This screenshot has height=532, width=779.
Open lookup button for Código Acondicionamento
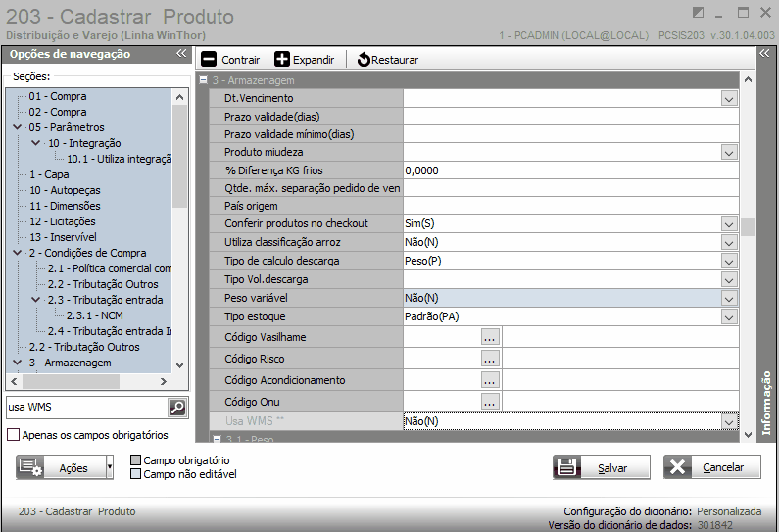click(489, 380)
